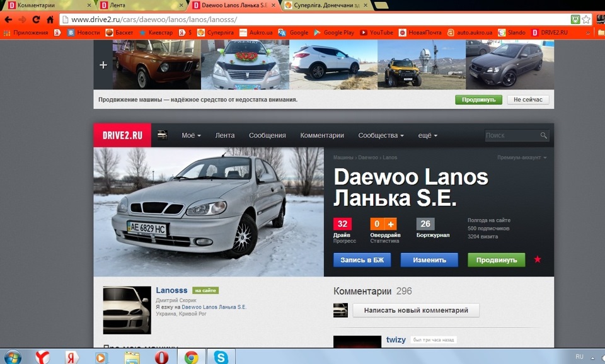Click the red star favorite icon
Viewport: 605px width, 364px height.
(538, 259)
